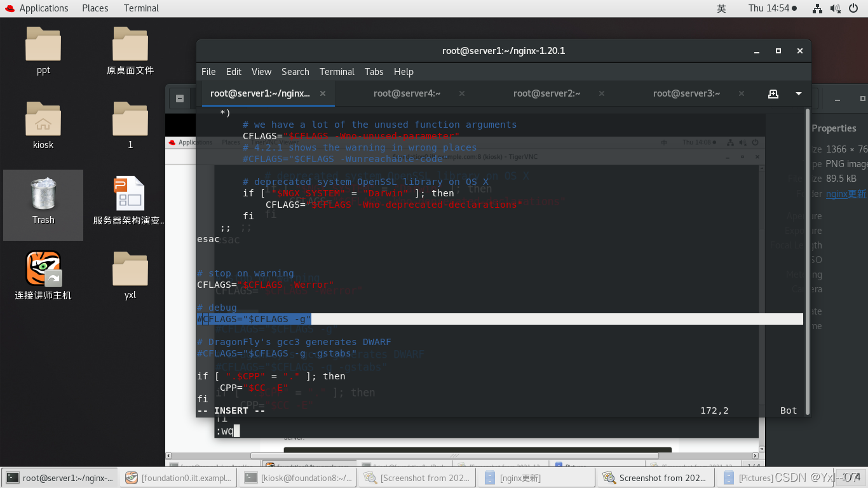Open the 原桌面文件 desktop folder
This screenshot has width=868, height=488.
(130, 51)
